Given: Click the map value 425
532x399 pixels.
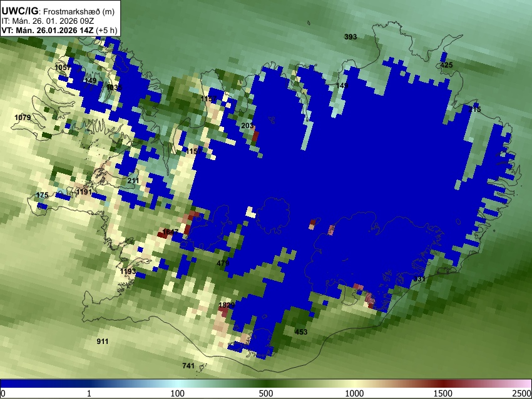Looking at the screenshot, I should (x=446, y=65).
